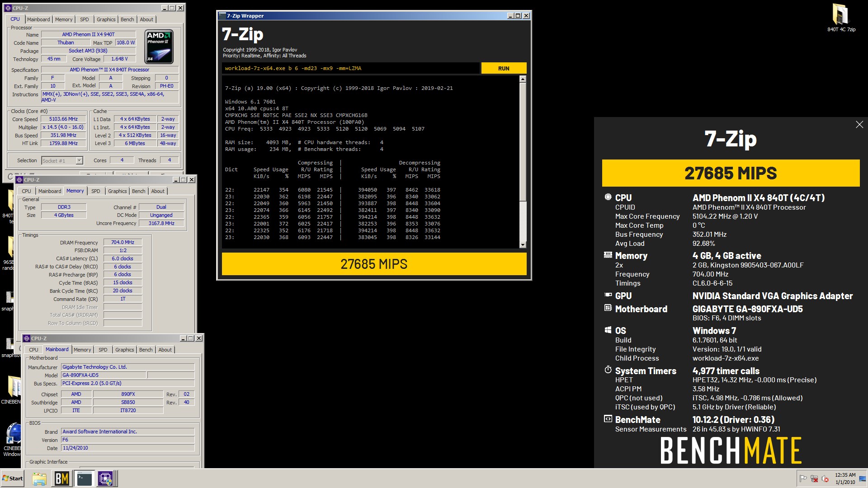
Task: Close the BenchMate result panel with the X
Action: [859, 125]
